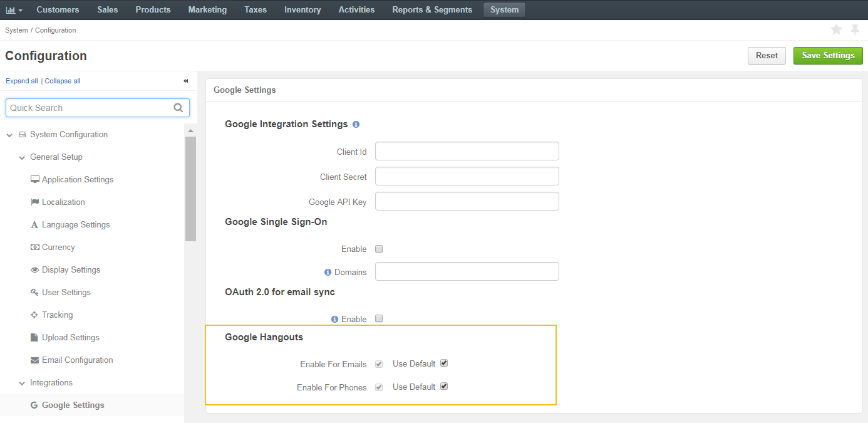This screenshot has width=868, height=423.
Task: Click the Google Settings G icon
Action: (x=35, y=405)
